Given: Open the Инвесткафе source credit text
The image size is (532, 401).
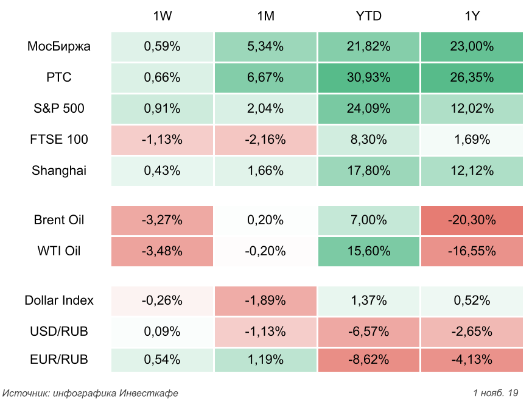Looking at the screenshot, I should coord(91,392).
